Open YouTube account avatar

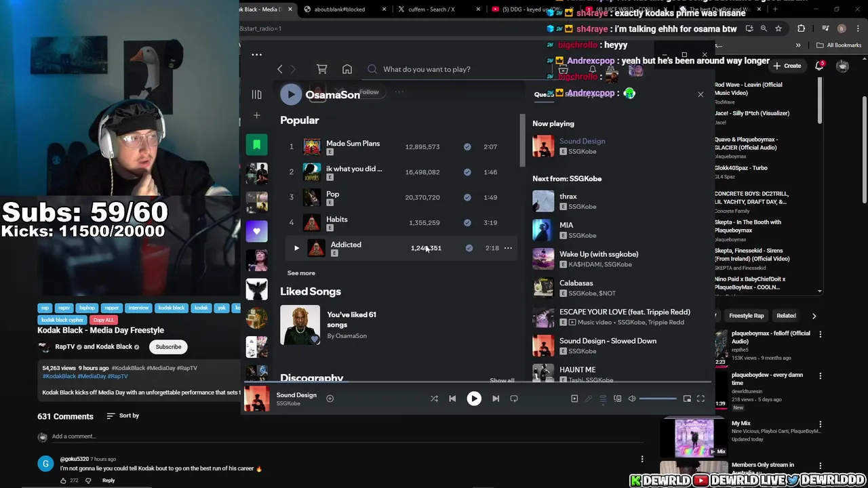(842, 66)
